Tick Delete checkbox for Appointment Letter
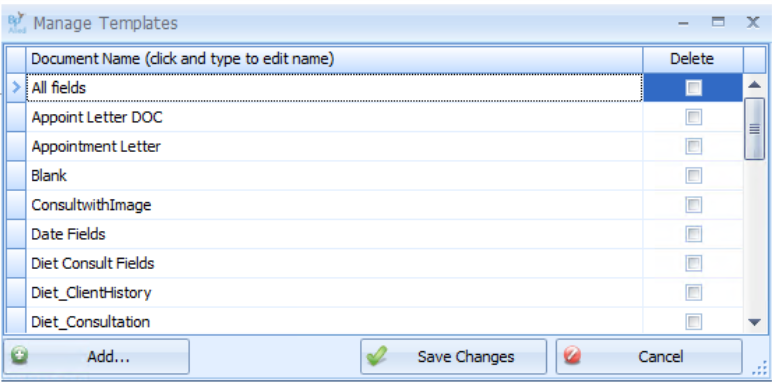 pyautogui.click(x=693, y=146)
